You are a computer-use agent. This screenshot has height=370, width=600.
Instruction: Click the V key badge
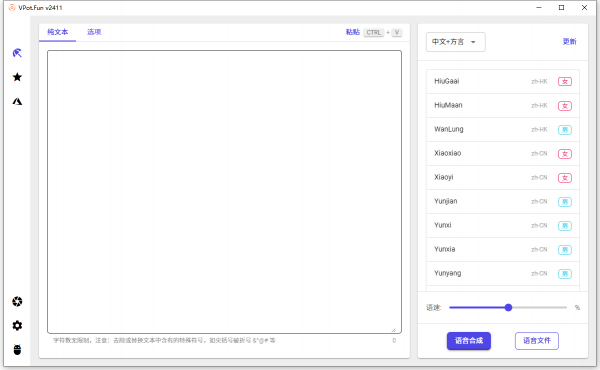(x=397, y=33)
